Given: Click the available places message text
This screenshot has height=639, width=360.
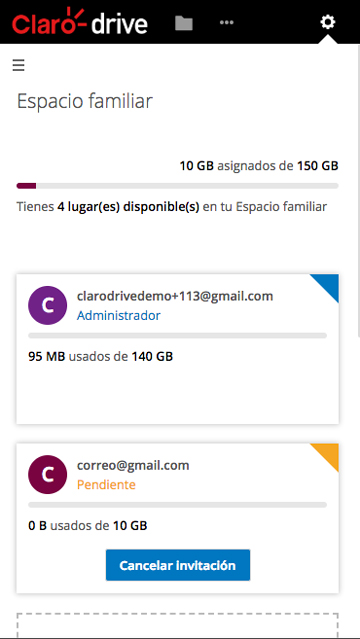Looking at the screenshot, I should (x=172, y=207).
